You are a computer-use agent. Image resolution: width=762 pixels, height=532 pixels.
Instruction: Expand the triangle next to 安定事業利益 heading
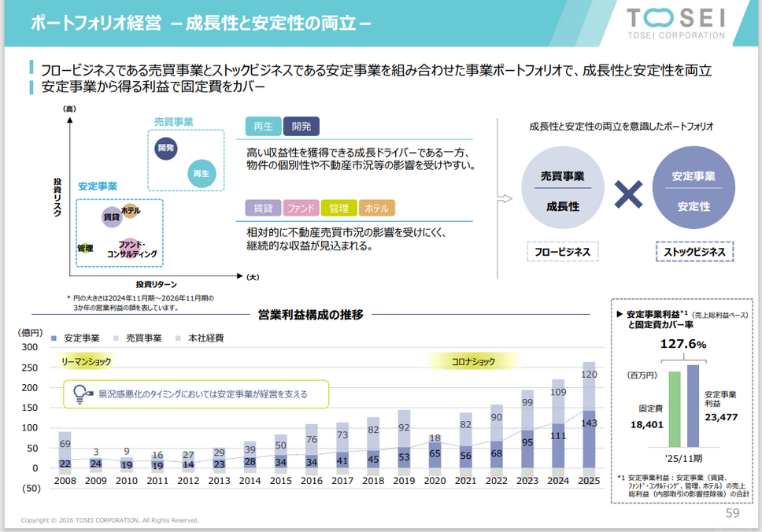(620, 314)
